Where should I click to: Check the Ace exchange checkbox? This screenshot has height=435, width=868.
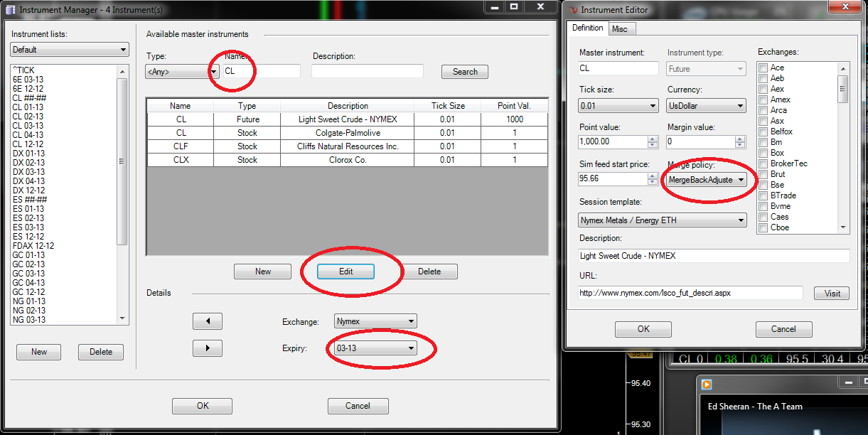[x=763, y=68]
